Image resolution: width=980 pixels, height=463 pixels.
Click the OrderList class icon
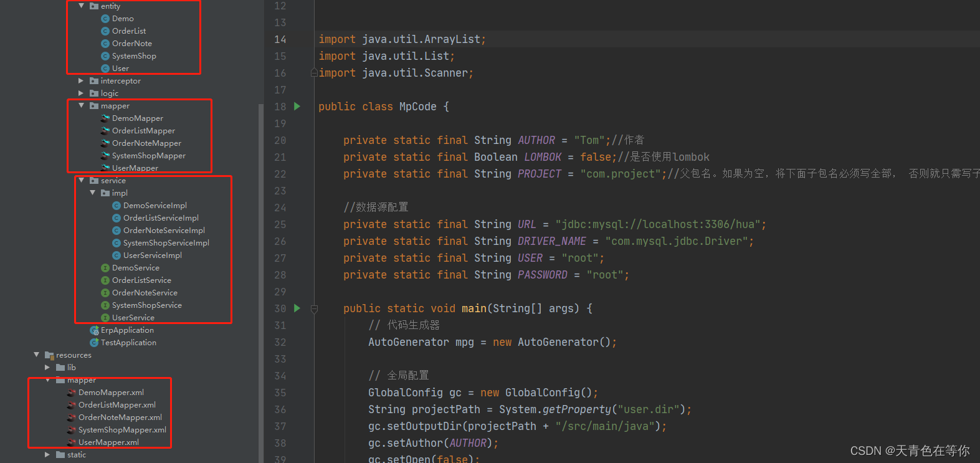pyautogui.click(x=105, y=31)
